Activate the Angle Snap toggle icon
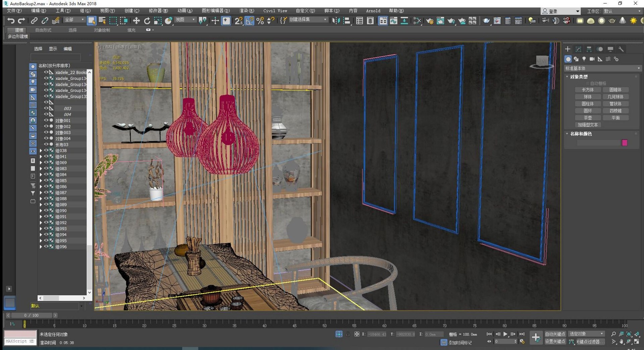The image size is (644, 350). 249,21
